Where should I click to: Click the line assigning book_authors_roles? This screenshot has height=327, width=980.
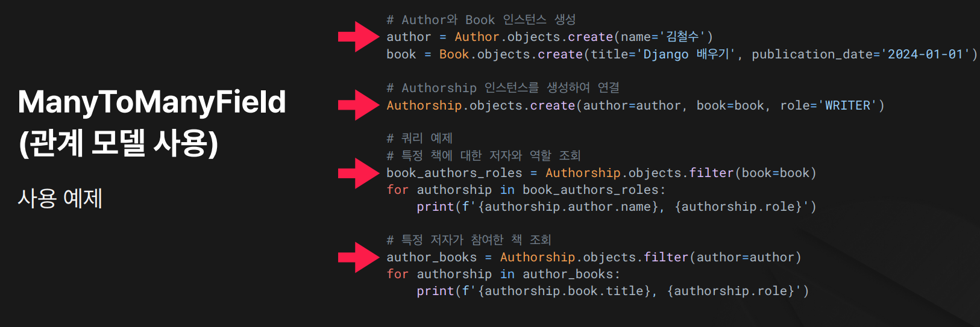pyautogui.click(x=602, y=173)
